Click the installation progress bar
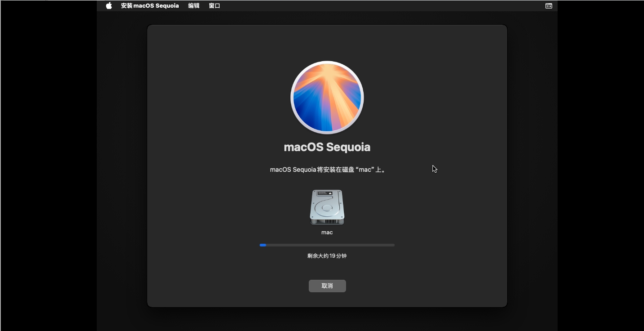The width and height of the screenshot is (644, 331). click(x=327, y=245)
